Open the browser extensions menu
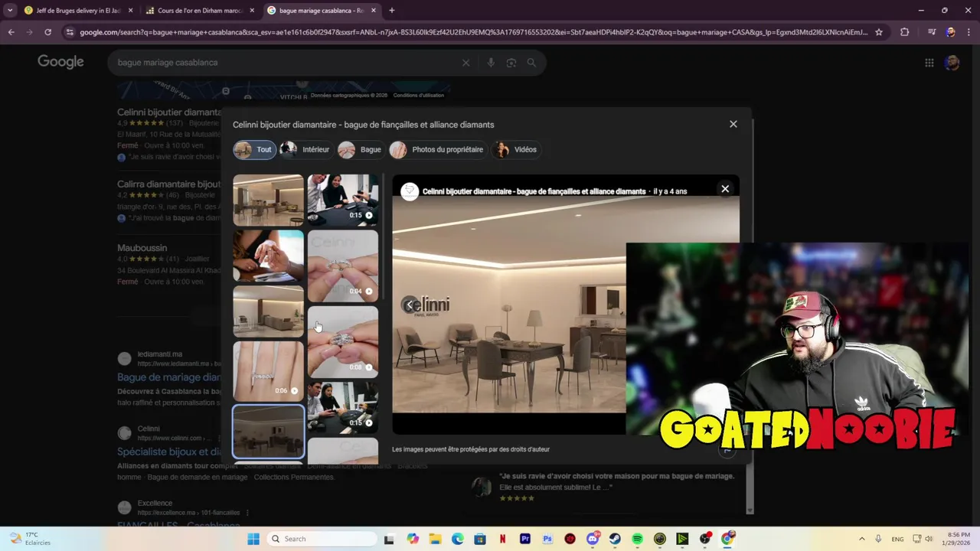Screen dimensions: 980x551 905,32
